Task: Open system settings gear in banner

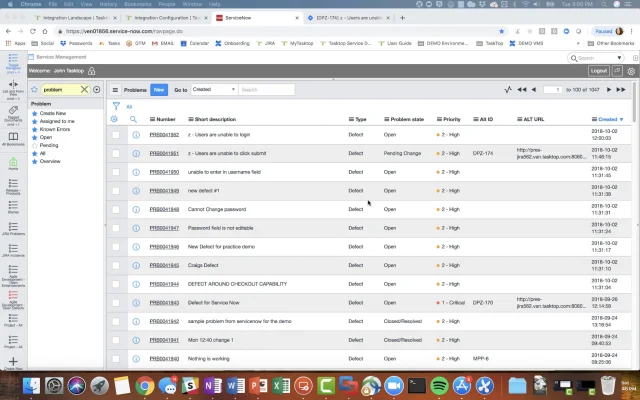Action: point(631,71)
